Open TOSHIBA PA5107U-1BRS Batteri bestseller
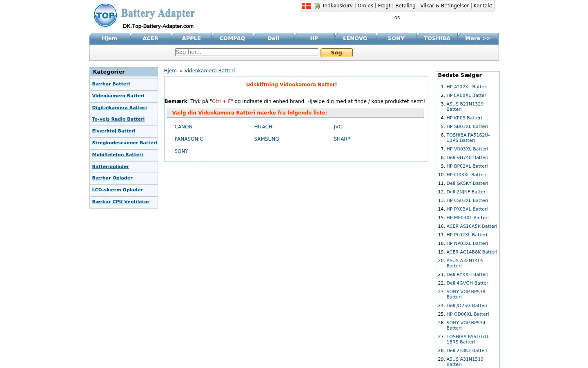Screen dimensions: 588x368 click(x=468, y=339)
